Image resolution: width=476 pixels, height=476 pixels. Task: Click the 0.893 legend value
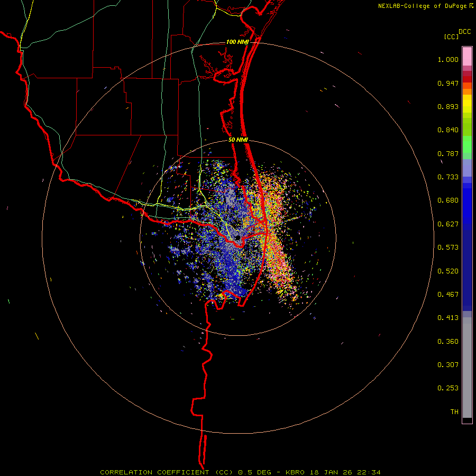[448, 106]
